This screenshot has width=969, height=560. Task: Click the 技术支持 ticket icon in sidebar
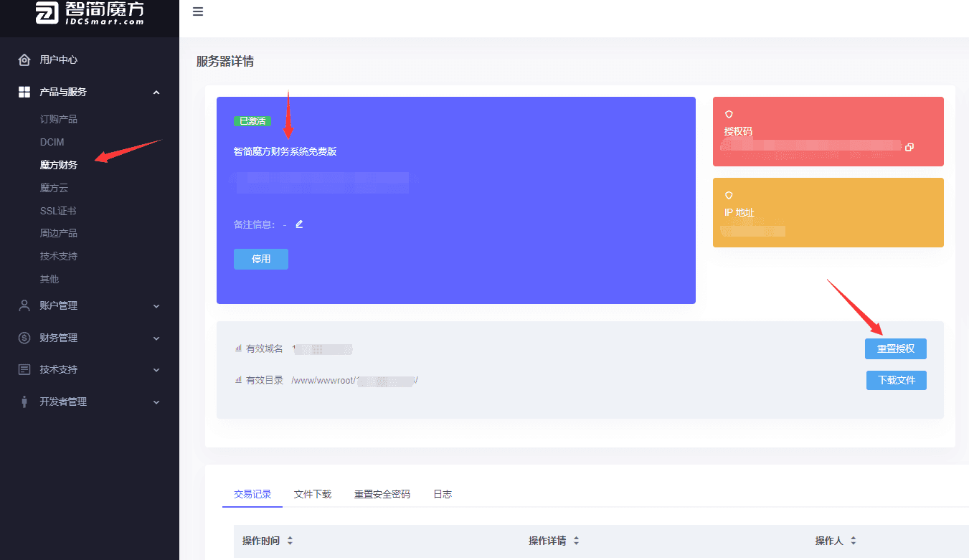tap(24, 370)
